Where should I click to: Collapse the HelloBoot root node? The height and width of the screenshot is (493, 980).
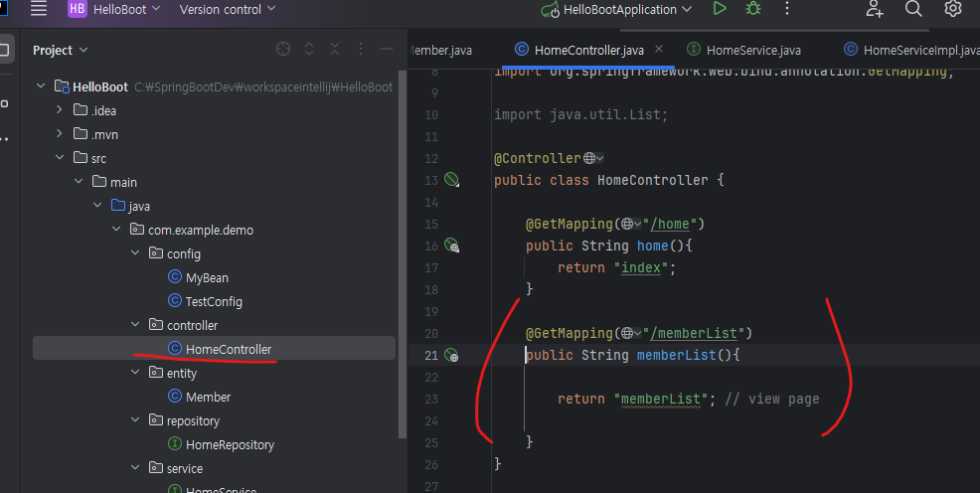point(41,86)
